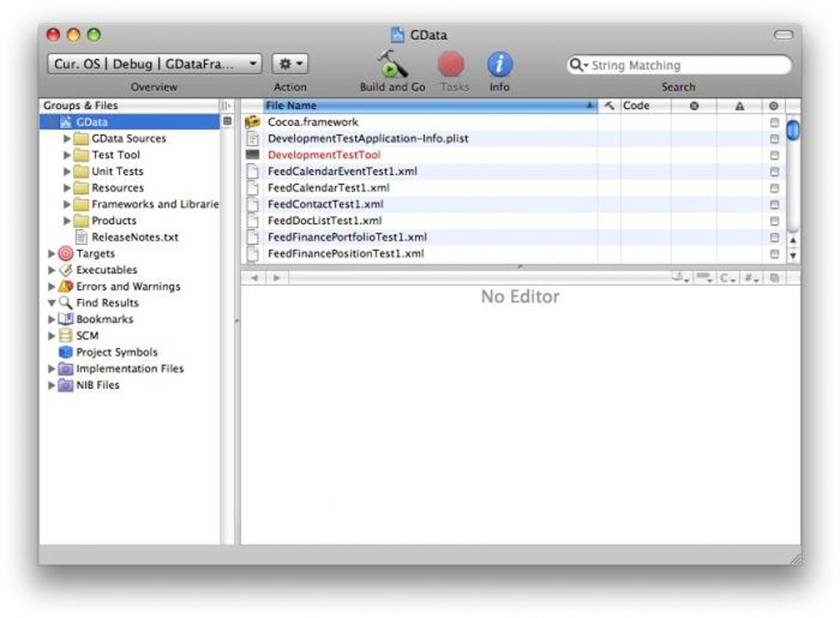Viewport: 840px width, 618px height.
Task: Click the NIB Files smart folder icon
Action: tap(65, 386)
